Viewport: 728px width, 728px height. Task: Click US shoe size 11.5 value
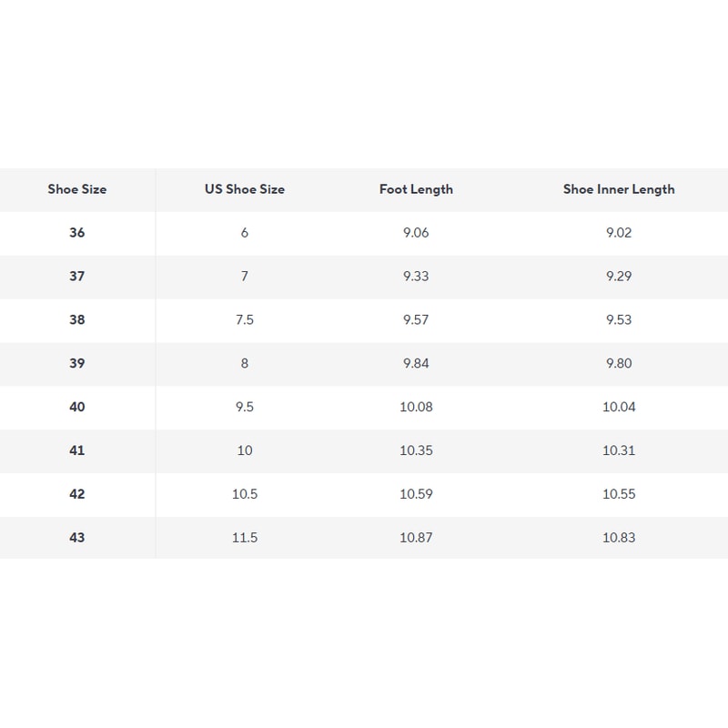click(244, 538)
